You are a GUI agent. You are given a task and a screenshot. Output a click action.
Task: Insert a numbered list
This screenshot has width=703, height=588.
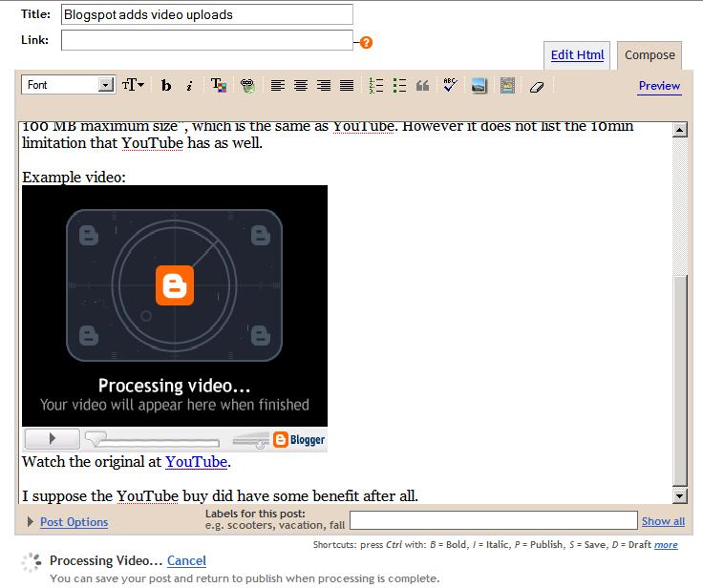click(375, 85)
